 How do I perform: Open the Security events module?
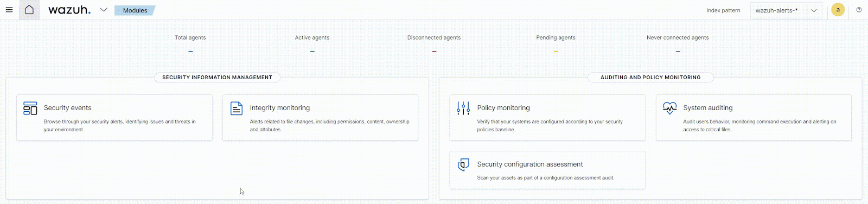coord(114,118)
